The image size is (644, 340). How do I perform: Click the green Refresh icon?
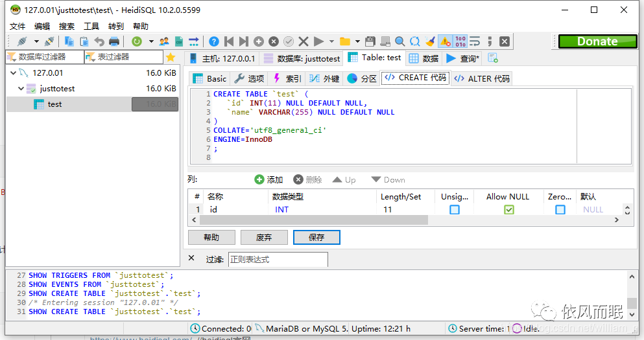[137, 41]
